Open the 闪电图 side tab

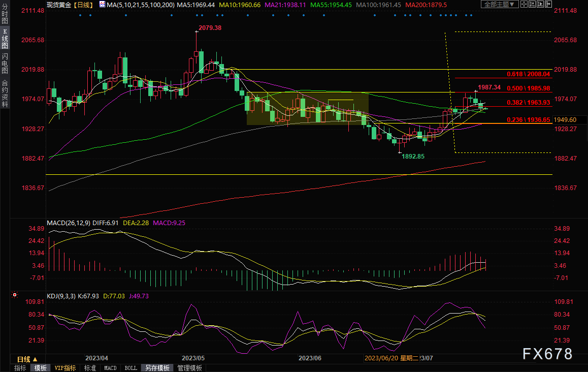point(5,63)
